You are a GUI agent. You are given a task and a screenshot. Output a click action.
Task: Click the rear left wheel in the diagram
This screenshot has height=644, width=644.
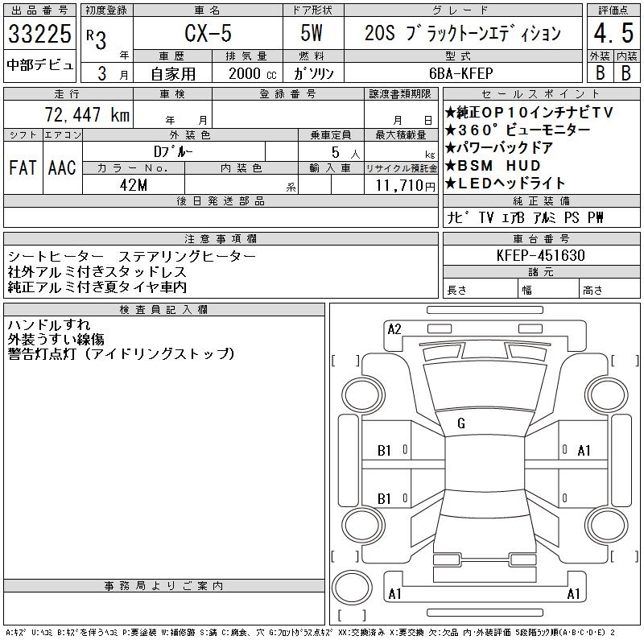[363, 525]
